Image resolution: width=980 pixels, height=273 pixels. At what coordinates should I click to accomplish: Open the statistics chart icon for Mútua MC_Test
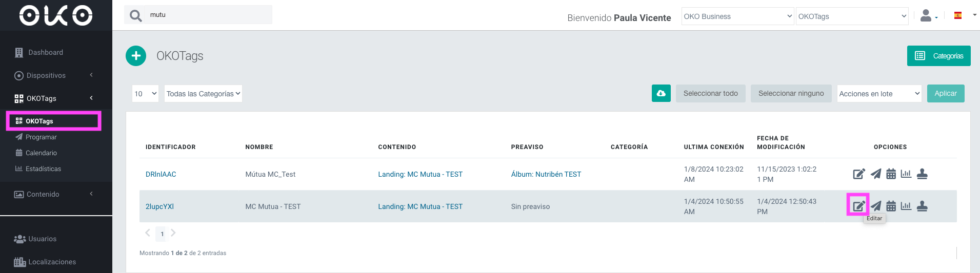(x=906, y=174)
